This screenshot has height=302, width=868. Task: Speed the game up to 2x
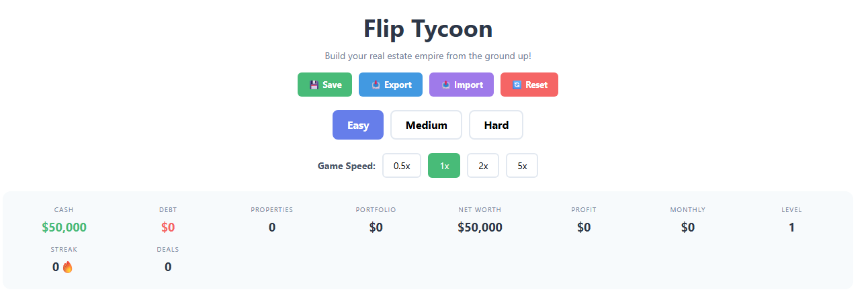[483, 166]
